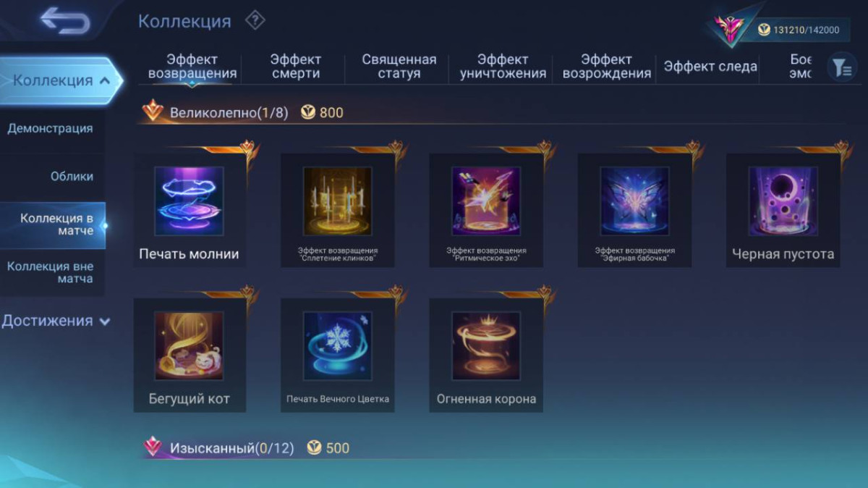
Task: Collapse the Коллекция sidebar section
Action: point(61,80)
